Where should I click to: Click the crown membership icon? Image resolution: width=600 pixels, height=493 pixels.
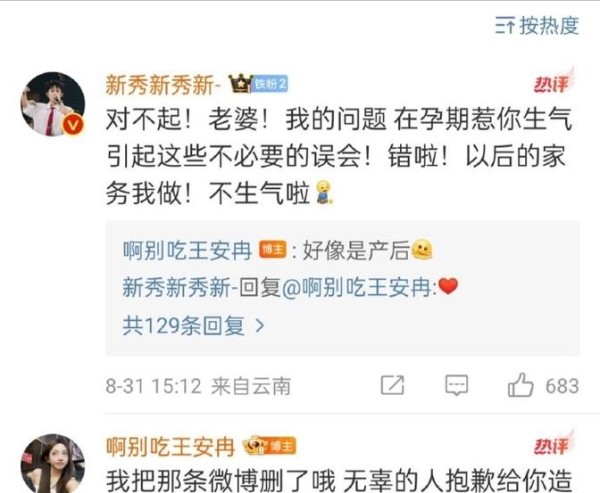pos(240,84)
